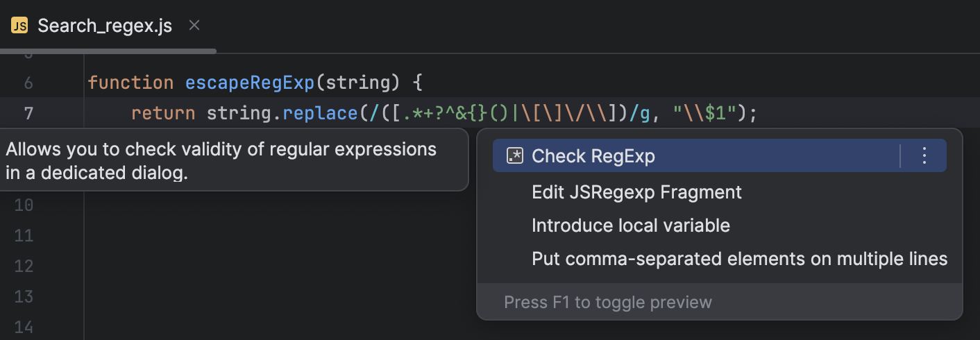Click the Check RegExp intention icon
980x340 pixels.
(514, 156)
